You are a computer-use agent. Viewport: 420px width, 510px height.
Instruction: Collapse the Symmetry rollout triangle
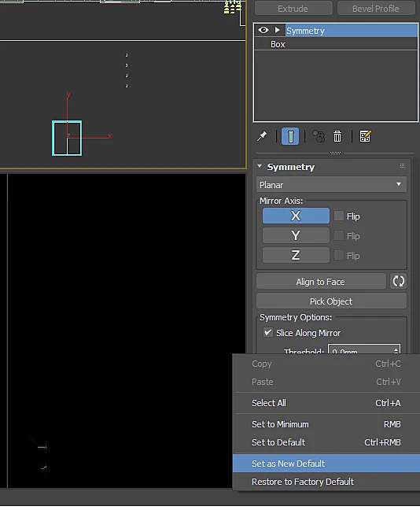click(260, 166)
